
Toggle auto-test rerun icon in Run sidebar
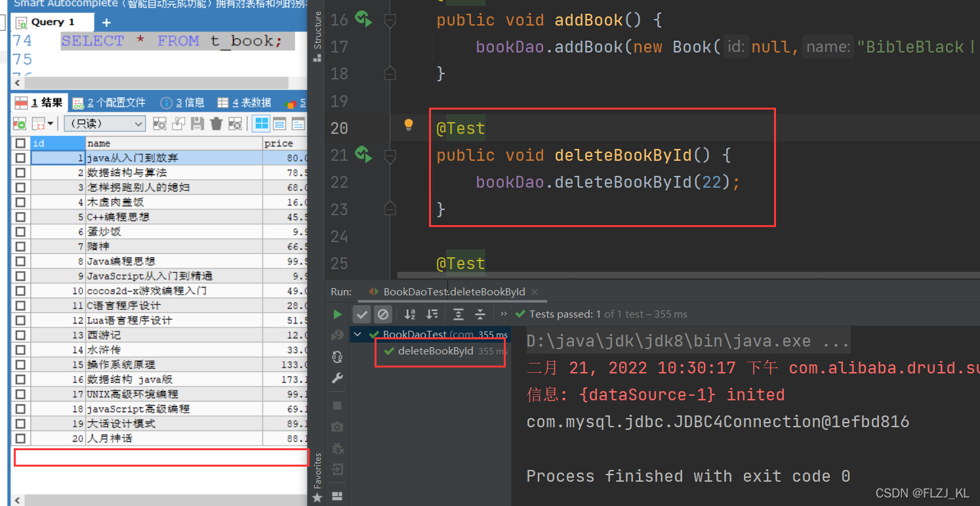point(337,356)
